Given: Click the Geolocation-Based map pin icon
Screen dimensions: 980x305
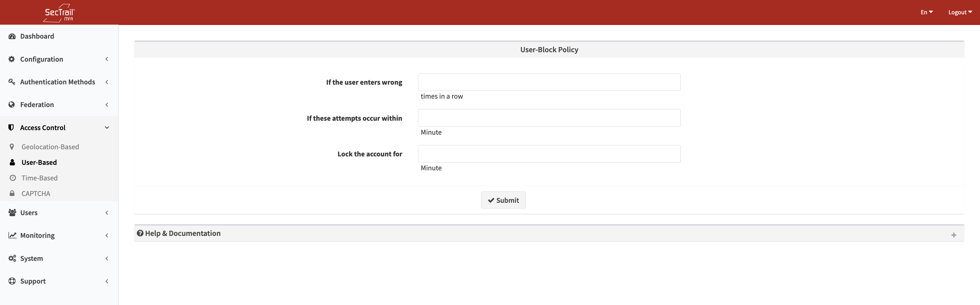Looking at the screenshot, I should tap(12, 147).
